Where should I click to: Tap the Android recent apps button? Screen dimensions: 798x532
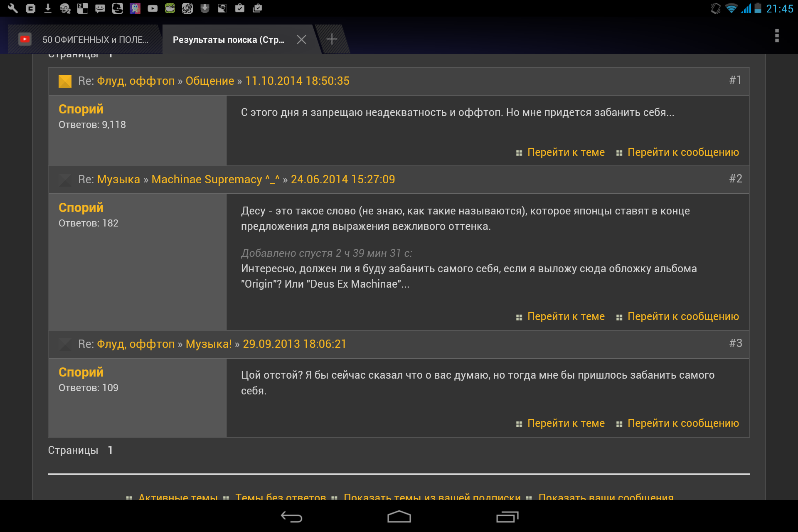pyautogui.click(x=507, y=517)
